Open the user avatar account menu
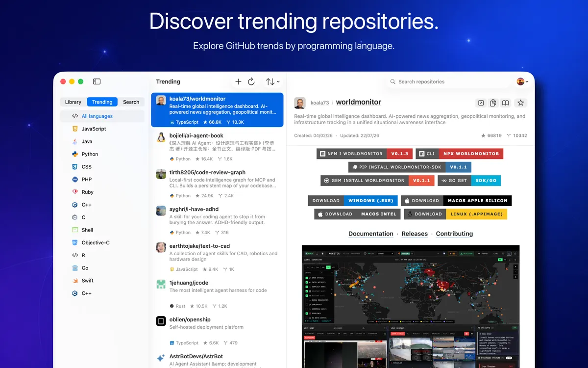588x368 pixels. point(522,81)
